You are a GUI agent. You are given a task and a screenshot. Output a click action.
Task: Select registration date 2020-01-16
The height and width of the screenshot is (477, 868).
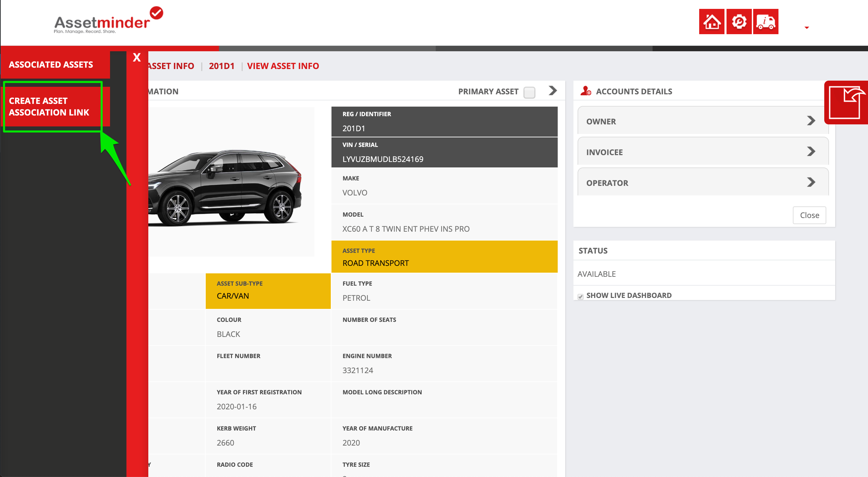point(236,407)
